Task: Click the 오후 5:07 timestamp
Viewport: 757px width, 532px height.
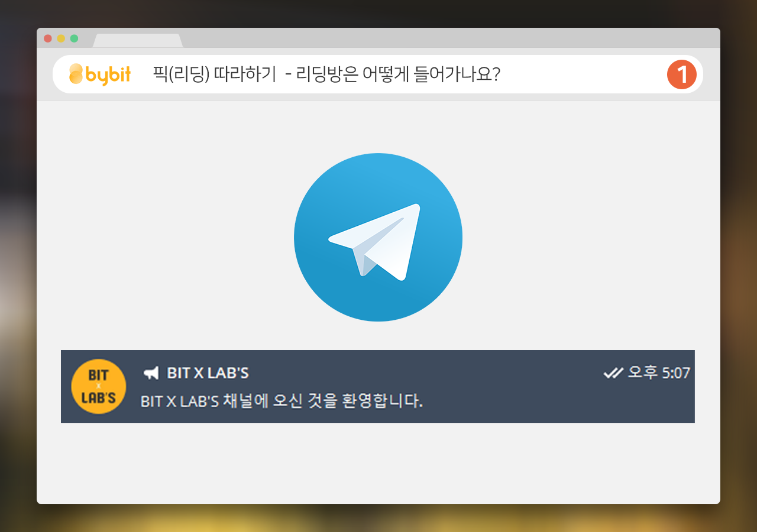Action: [659, 372]
